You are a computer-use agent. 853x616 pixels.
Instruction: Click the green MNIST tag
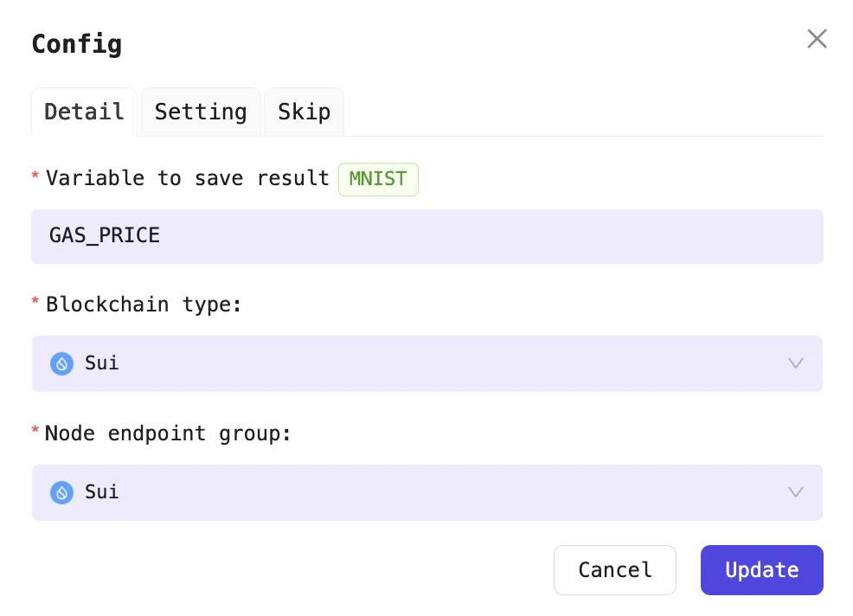(378, 179)
